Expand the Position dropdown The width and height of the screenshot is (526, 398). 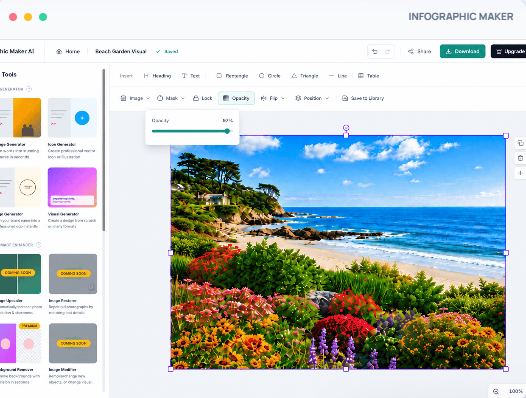[312, 98]
